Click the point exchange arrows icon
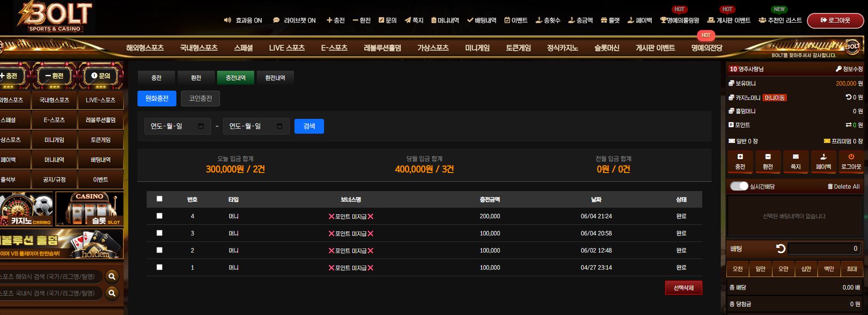The width and height of the screenshot is (868, 315). pyautogui.click(x=848, y=125)
